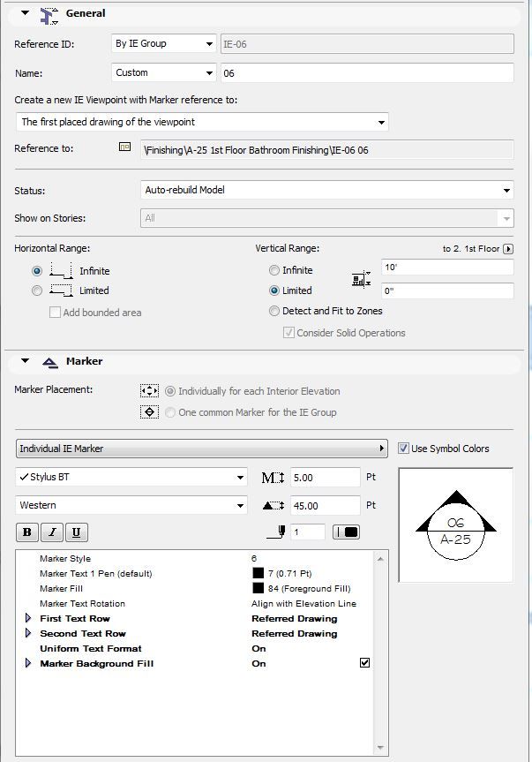Click the pen weight icon
The height and width of the screenshot is (762, 532).
(x=276, y=532)
